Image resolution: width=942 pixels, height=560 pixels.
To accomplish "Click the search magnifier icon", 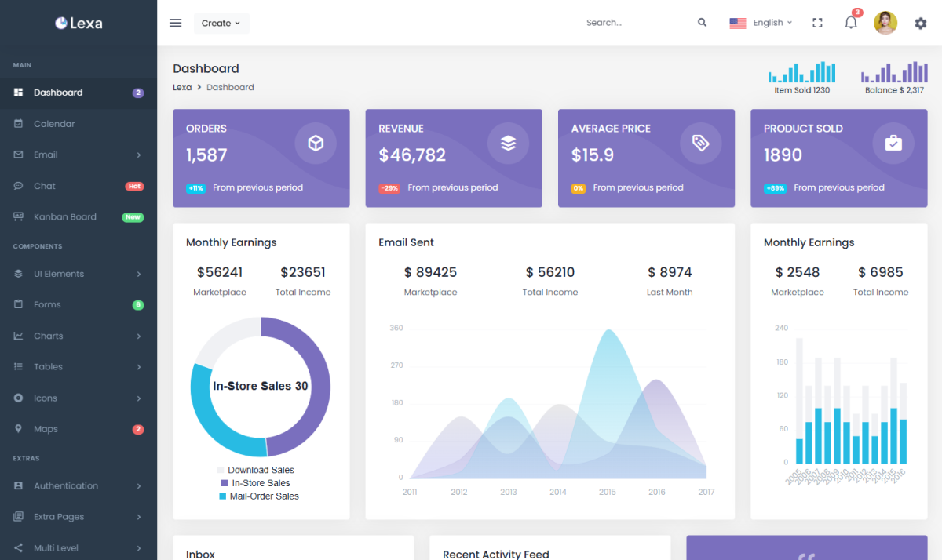I will coord(702,23).
